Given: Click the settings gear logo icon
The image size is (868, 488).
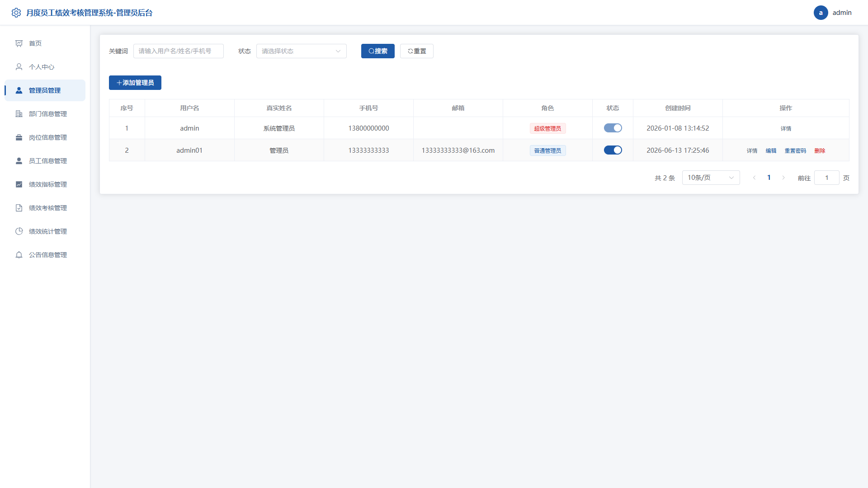Looking at the screenshot, I should tap(16, 13).
